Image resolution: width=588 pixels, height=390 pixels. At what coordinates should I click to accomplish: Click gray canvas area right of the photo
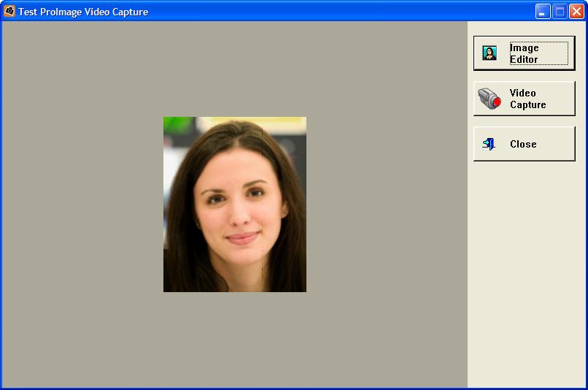coord(386,204)
